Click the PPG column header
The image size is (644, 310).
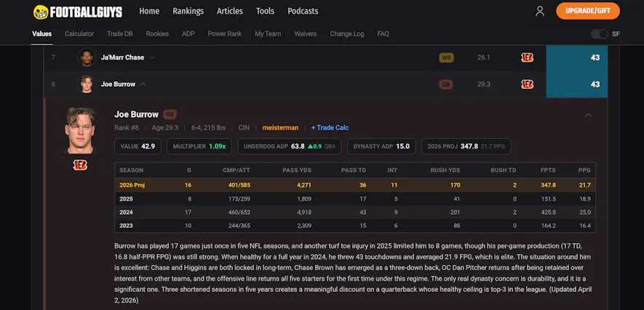coord(584,170)
